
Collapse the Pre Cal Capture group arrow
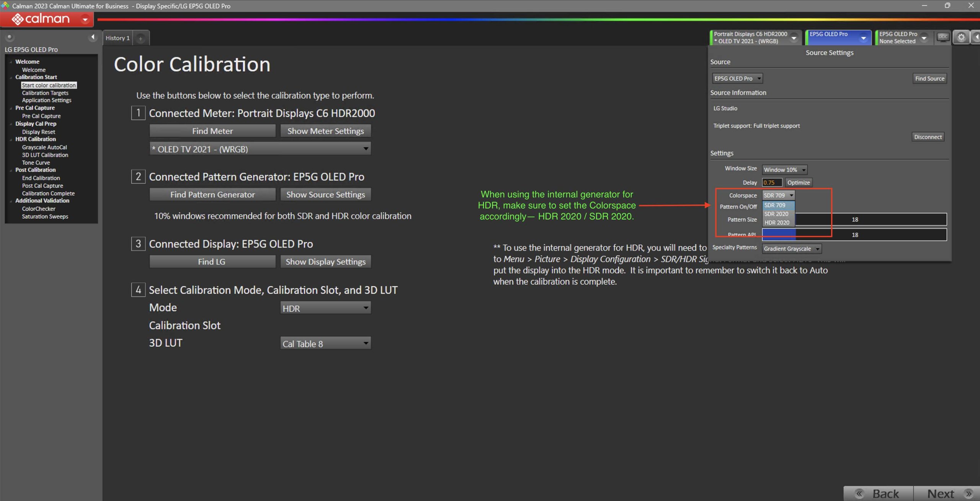click(11, 108)
